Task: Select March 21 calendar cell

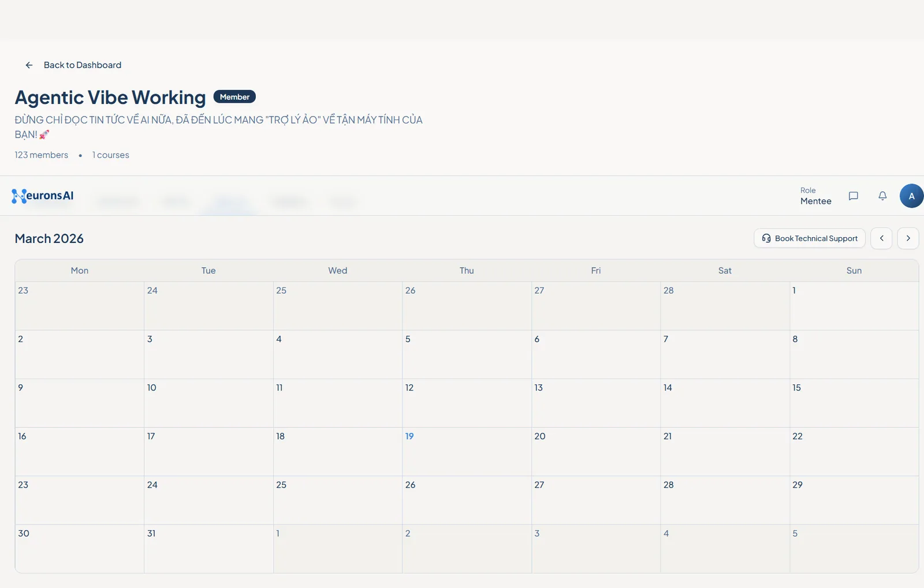Action: pyautogui.click(x=725, y=452)
